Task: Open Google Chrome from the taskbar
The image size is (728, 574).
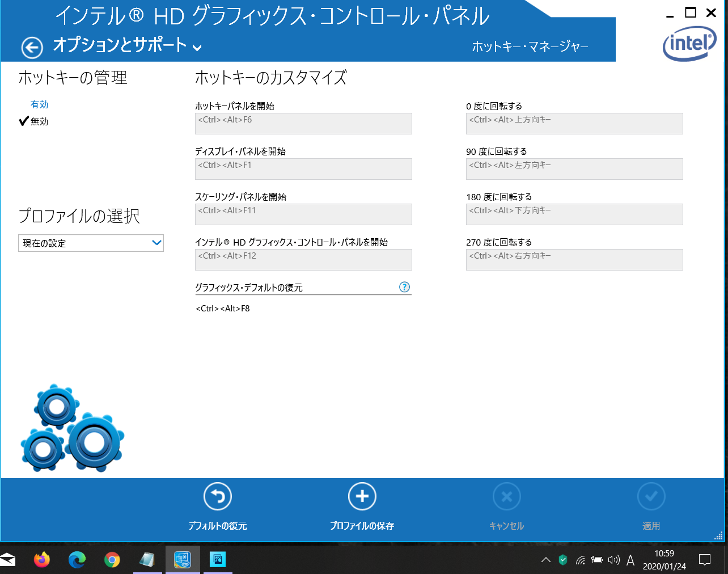Action: (x=112, y=560)
